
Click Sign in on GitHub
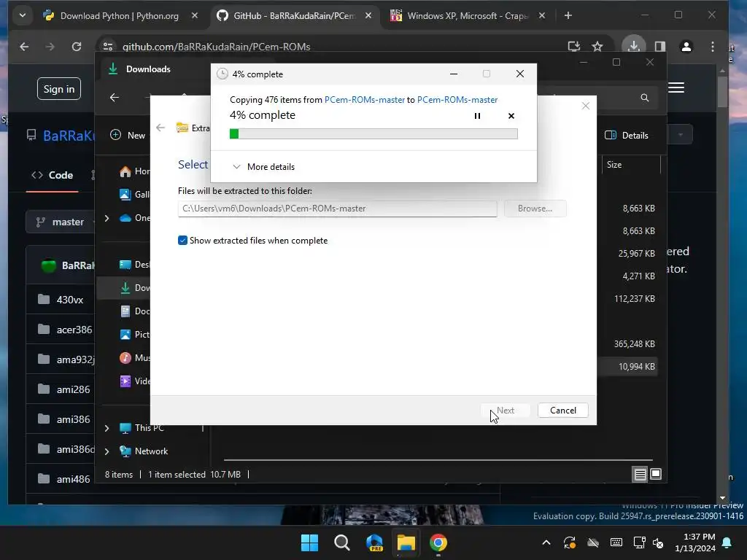[59, 89]
